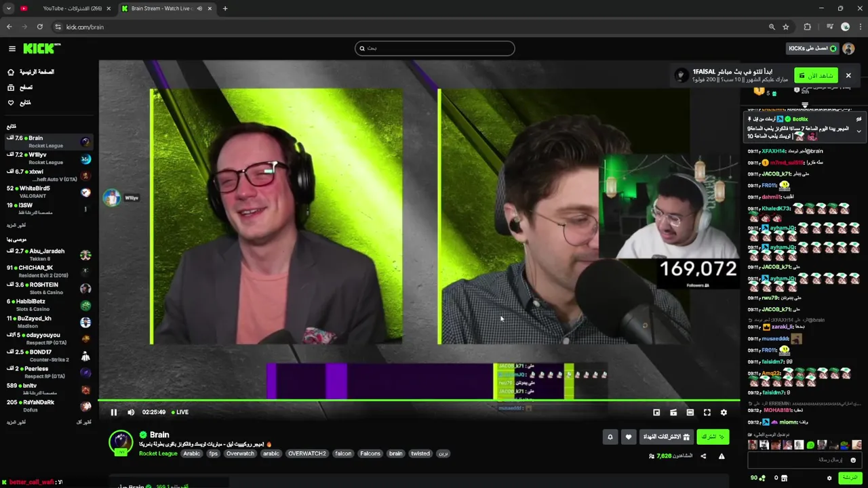Open the following heart icon in sidebar
Screen dimensions: 868x488
(11, 103)
